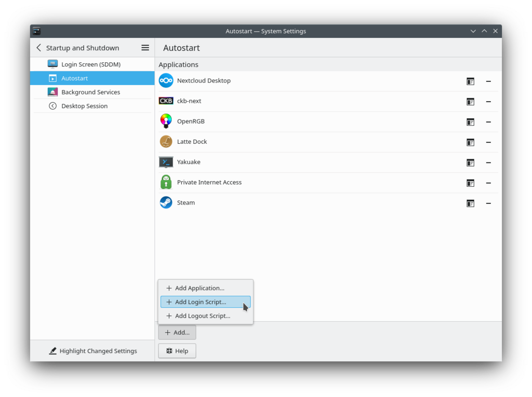This screenshot has width=532, height=397.
Task: Go to Desktop Session settings
Action: point(84,106)
